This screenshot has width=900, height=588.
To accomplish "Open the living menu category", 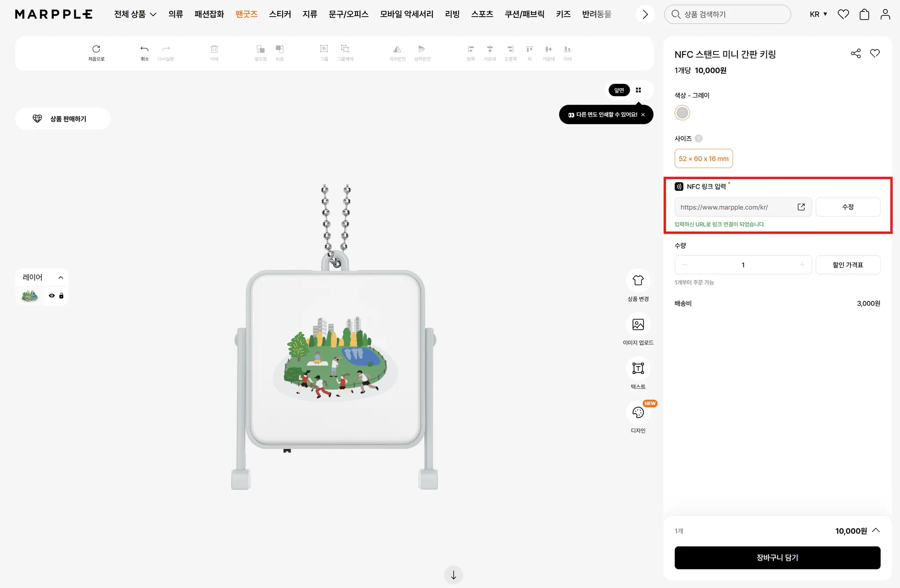I will [452, 14].
